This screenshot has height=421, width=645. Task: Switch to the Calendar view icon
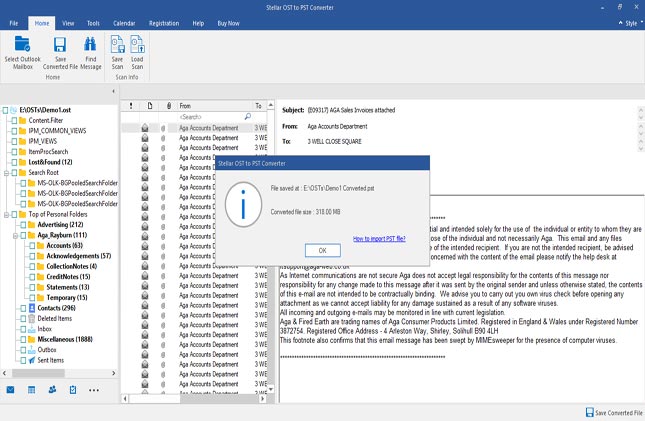[x=31, y=389]
